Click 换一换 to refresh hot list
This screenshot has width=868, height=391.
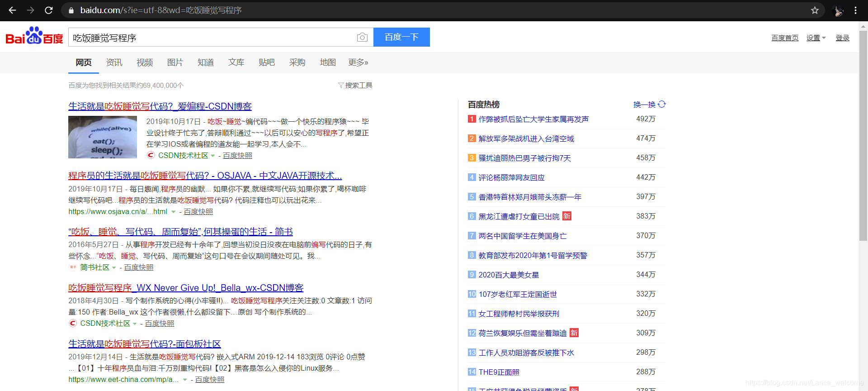[x=644, y=105]
